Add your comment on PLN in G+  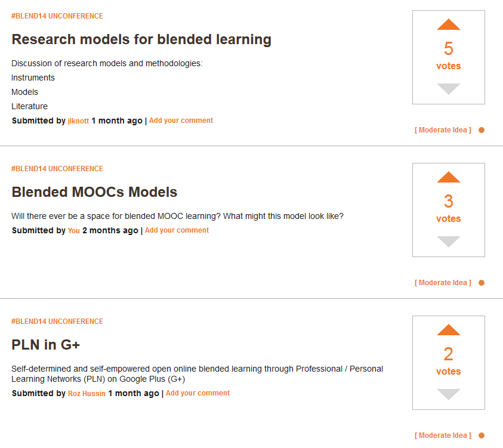[198, 393]
